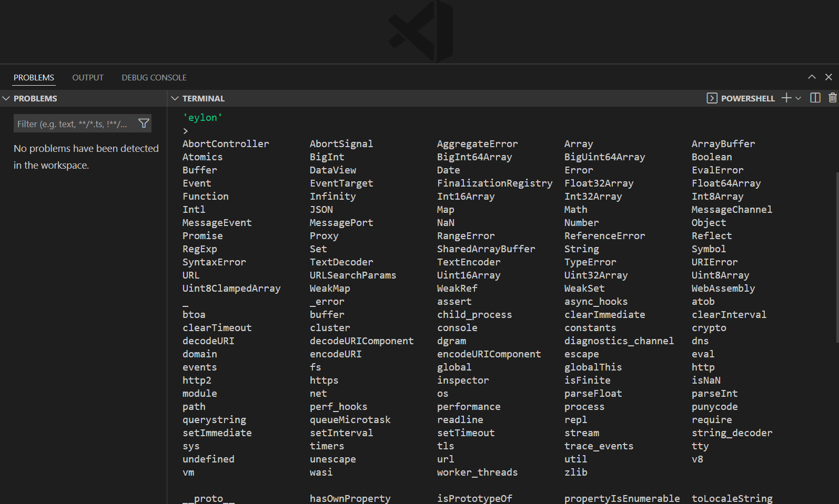
Task: Switch to the OUTPUT tab
Action: point(88,77)
